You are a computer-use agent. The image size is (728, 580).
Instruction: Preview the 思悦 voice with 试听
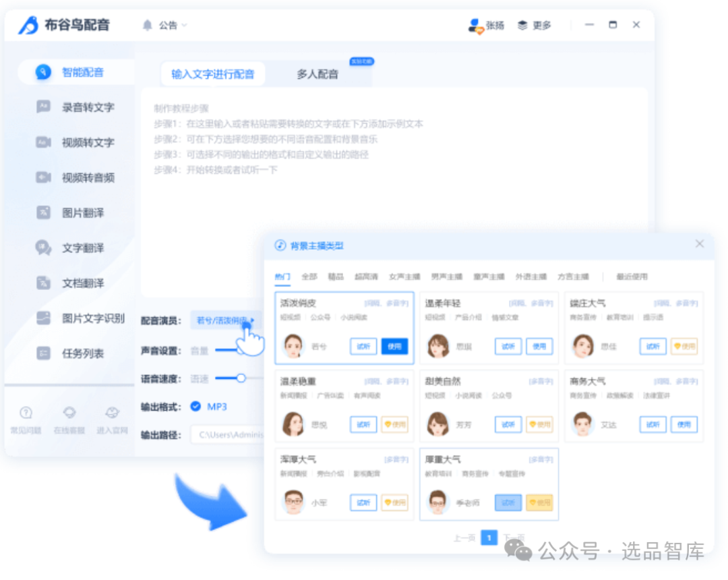363,424
